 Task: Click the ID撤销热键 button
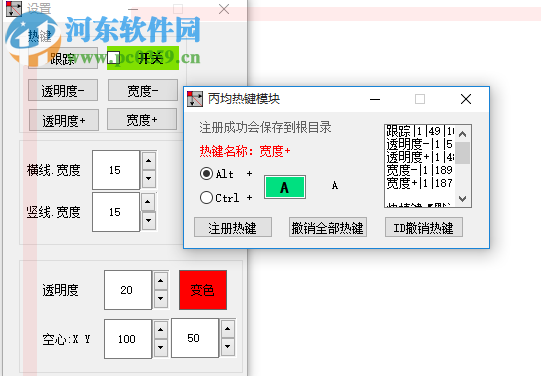pyautogui.click(x=424, y=227)
